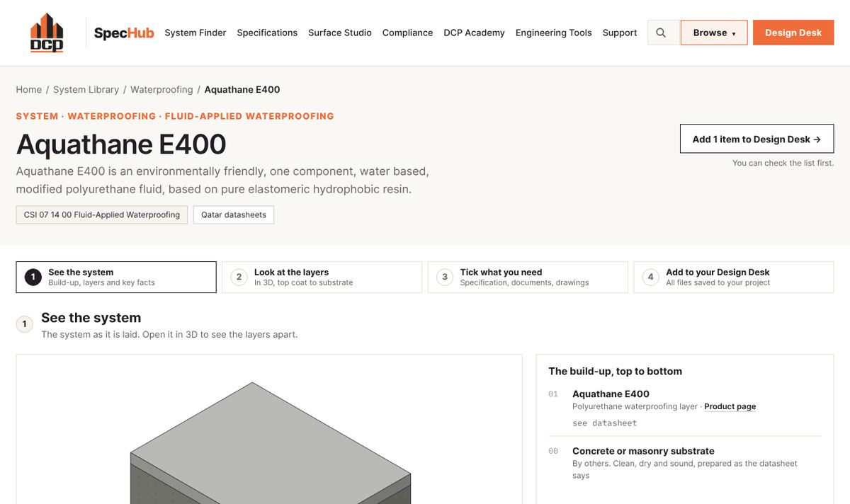Select step 1 circle badge in stepper

[x=33, y=277]
